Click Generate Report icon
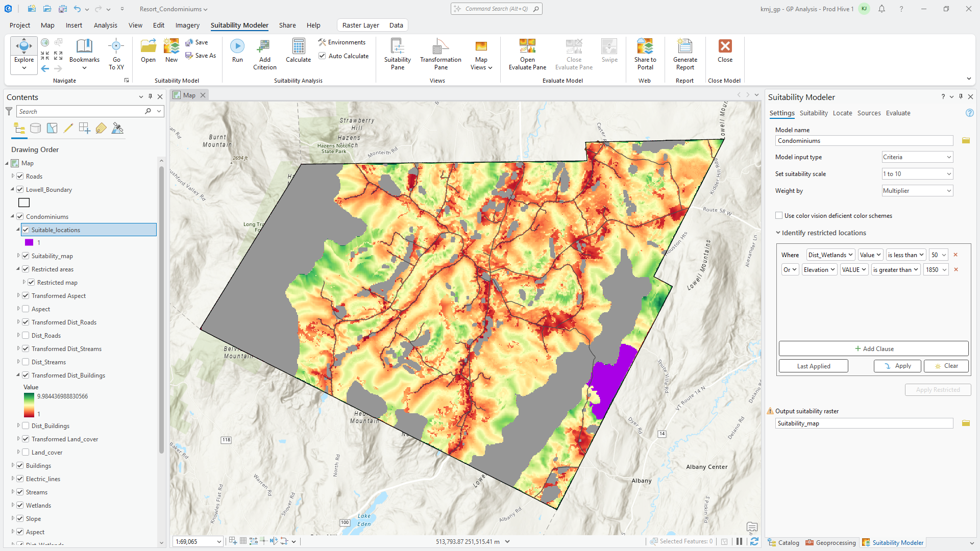The height and width of the screenshot is (551, 980). (x=684, y=47)
